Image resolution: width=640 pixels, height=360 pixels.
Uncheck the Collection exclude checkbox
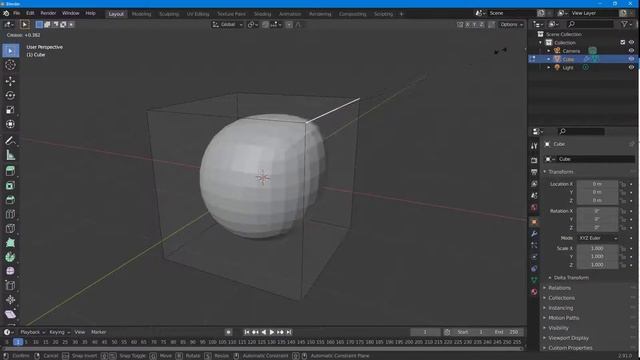tap(622, 42)
